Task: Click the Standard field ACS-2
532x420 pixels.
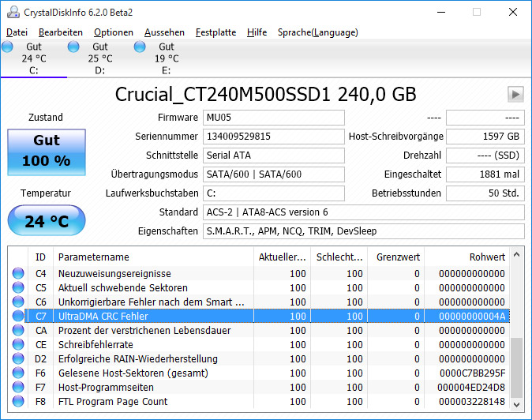Action: 364,212
